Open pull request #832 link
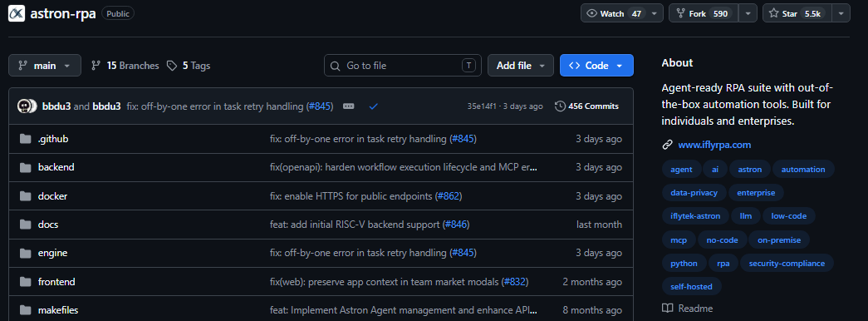 tap(515, 282)
